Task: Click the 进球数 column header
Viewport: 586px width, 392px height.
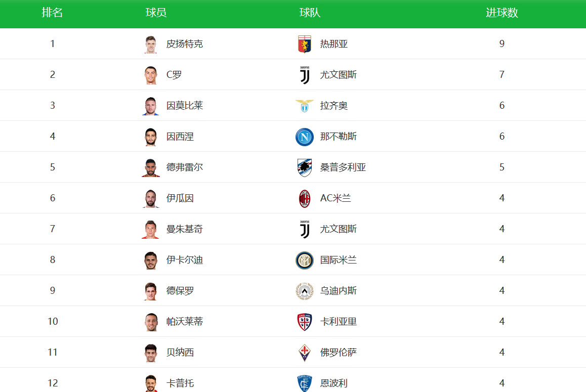Action: point(502,13)
